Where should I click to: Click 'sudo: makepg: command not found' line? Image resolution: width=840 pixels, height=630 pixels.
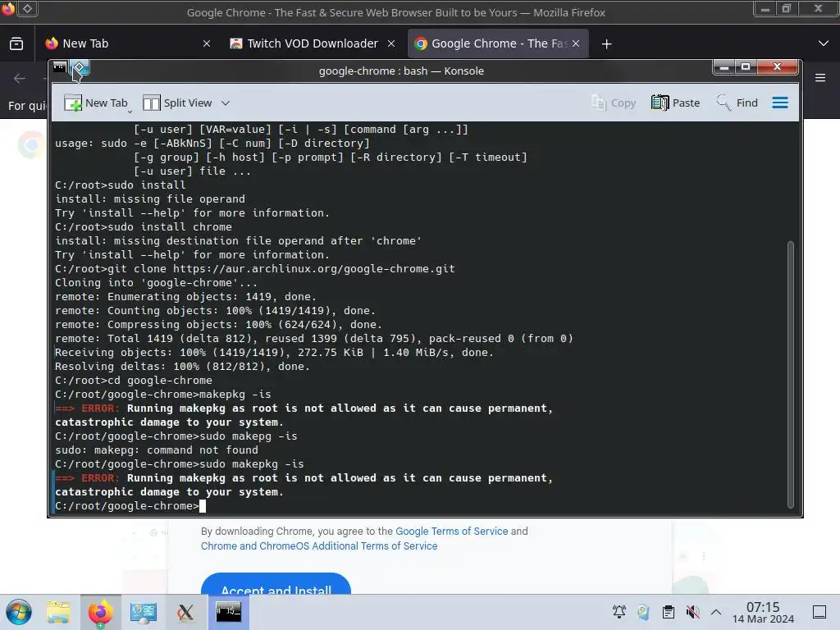pos(157,450)
